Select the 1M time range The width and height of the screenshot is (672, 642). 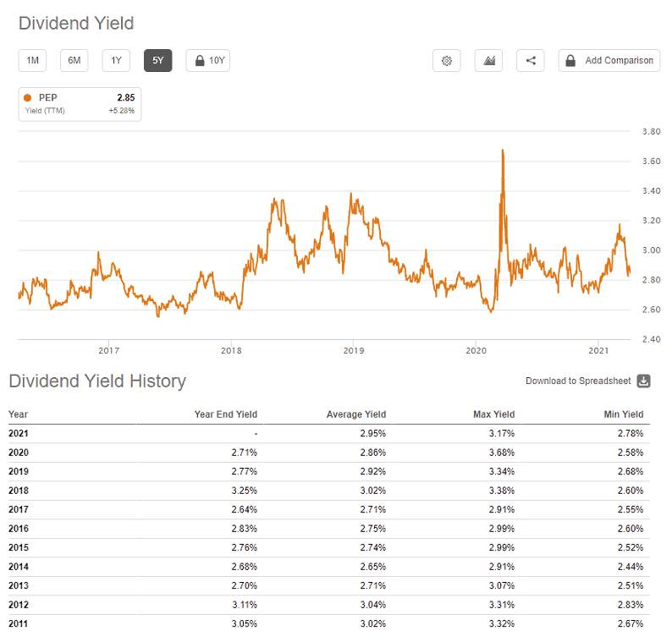coord(32,60)
